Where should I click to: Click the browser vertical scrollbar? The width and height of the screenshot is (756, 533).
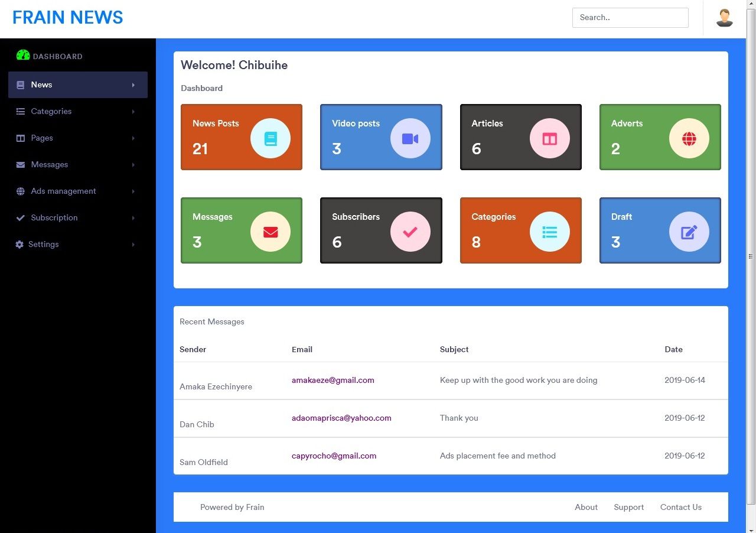click(x=751, y=256)
